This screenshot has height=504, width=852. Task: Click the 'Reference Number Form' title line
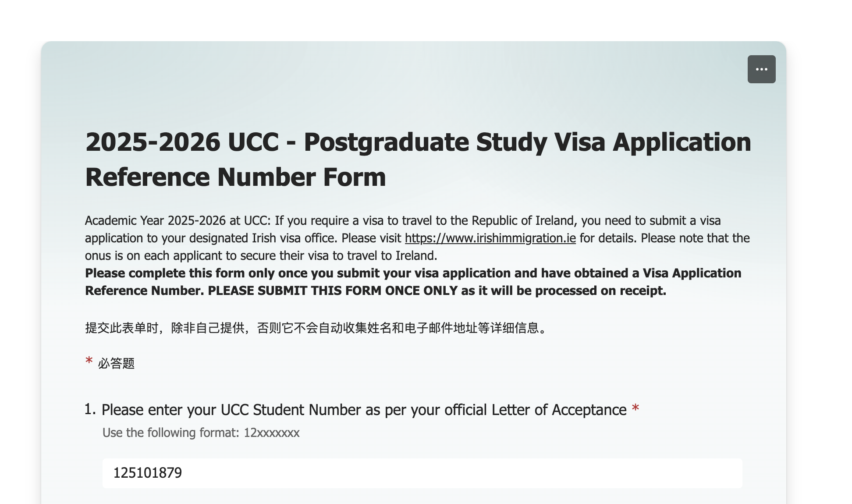[x=235, y=177]
